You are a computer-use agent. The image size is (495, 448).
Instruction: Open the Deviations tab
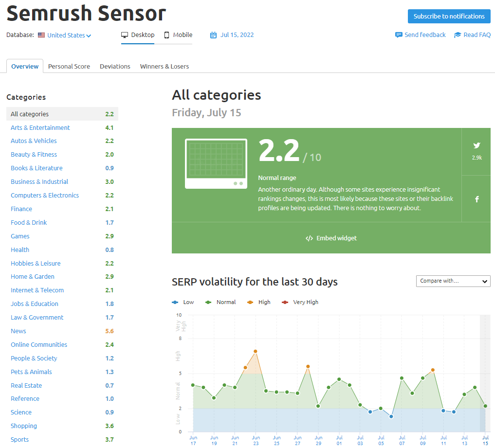115,67
